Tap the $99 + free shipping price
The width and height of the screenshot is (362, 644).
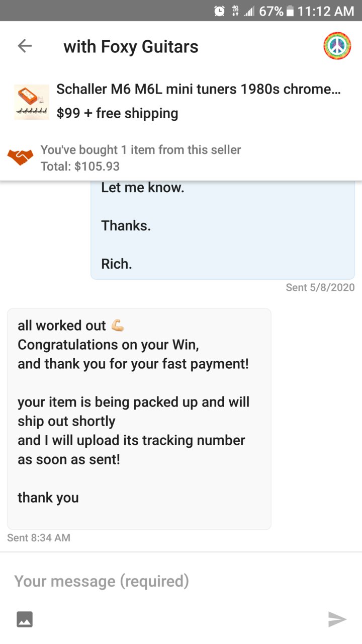[117, 113]
